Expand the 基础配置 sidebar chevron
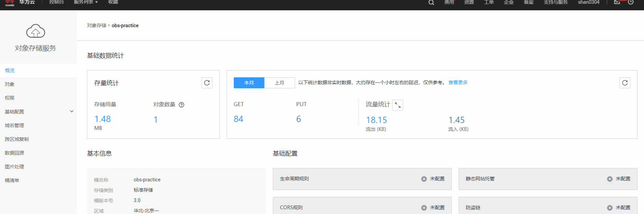Screen dimensions: 644x214 (72, 111)
